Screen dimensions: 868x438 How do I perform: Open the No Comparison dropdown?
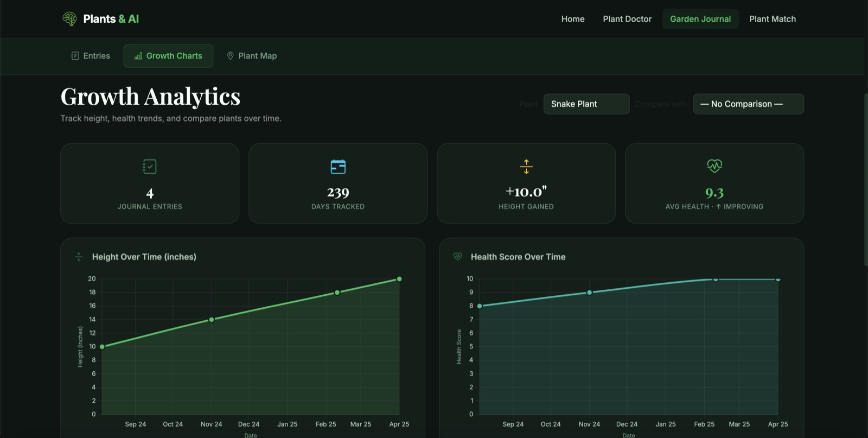pos(748,104)
